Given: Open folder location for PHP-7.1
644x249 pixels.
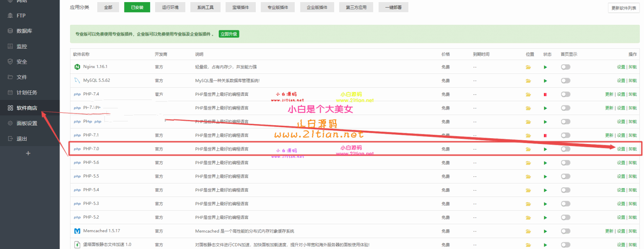Looking at the screenshot, I should click(x=528, y=136).
